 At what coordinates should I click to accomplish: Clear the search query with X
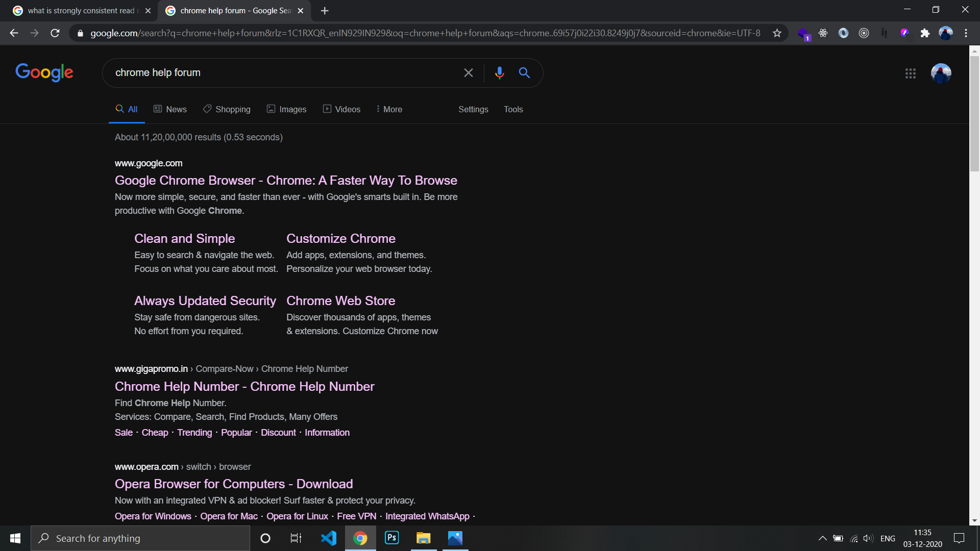[468, 73]
